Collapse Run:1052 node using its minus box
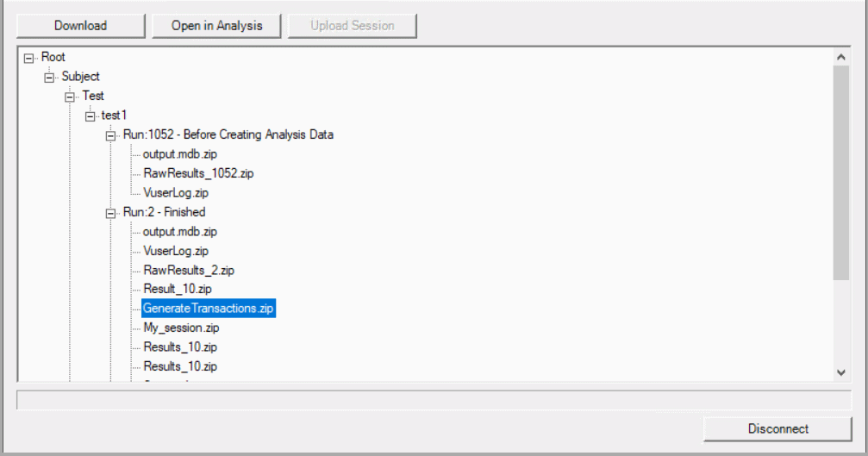The height and width of the screenshot is (456, 868). 111,135
